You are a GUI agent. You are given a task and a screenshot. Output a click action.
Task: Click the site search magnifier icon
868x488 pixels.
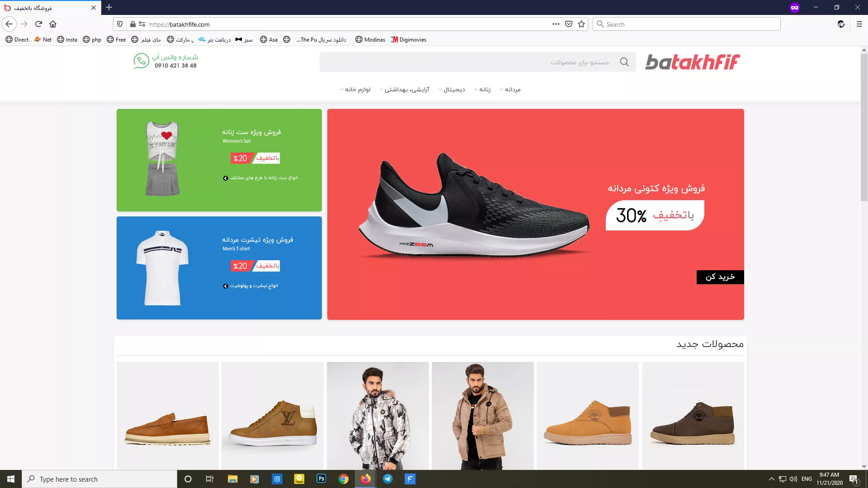point(624,62)
